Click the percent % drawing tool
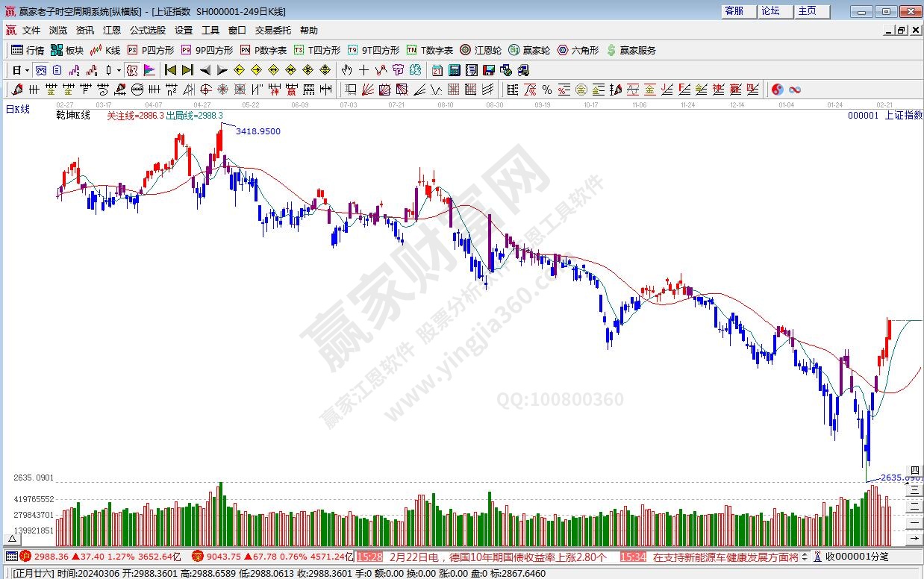The width and height of the screenshot is (924, 579). [x=546, y=90]
